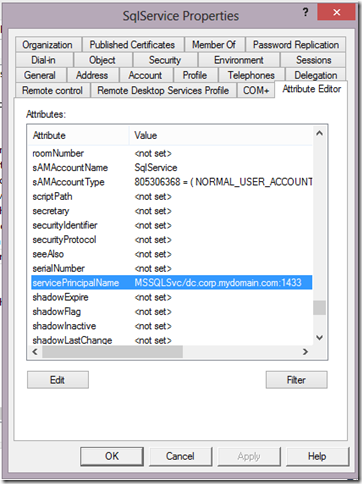Screen dimensions: 362x484
Task: Select the scriptPath attribute row
Action: [171, 196]
